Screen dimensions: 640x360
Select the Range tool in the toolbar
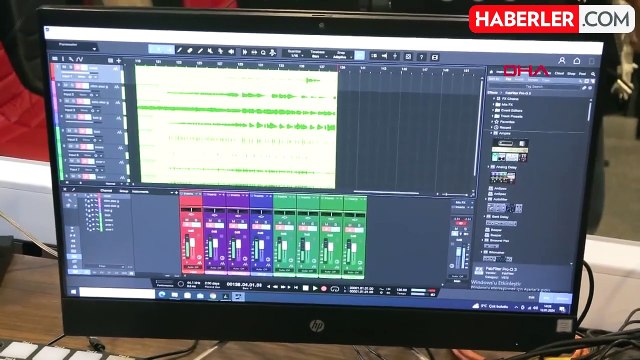pos(169,50)
